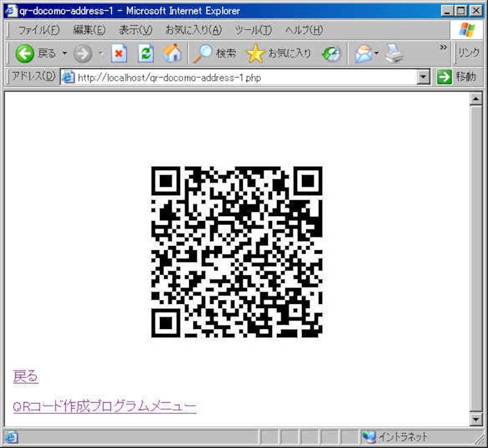Open the ファイル(F) menu
The width and height of the screenshot is (488, 448).
(38, 30)
